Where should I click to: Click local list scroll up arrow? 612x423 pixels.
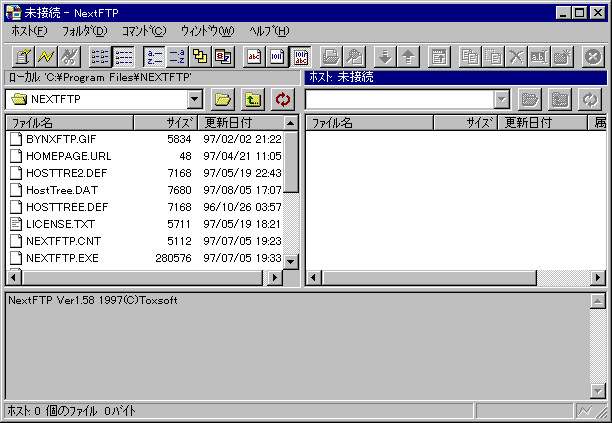point(290,123)
